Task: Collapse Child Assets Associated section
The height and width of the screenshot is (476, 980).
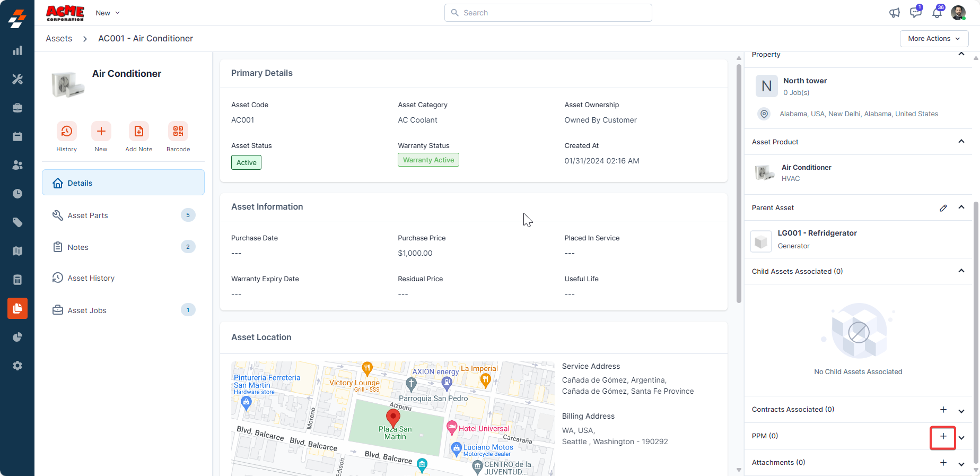Action: tap(961, 271)
